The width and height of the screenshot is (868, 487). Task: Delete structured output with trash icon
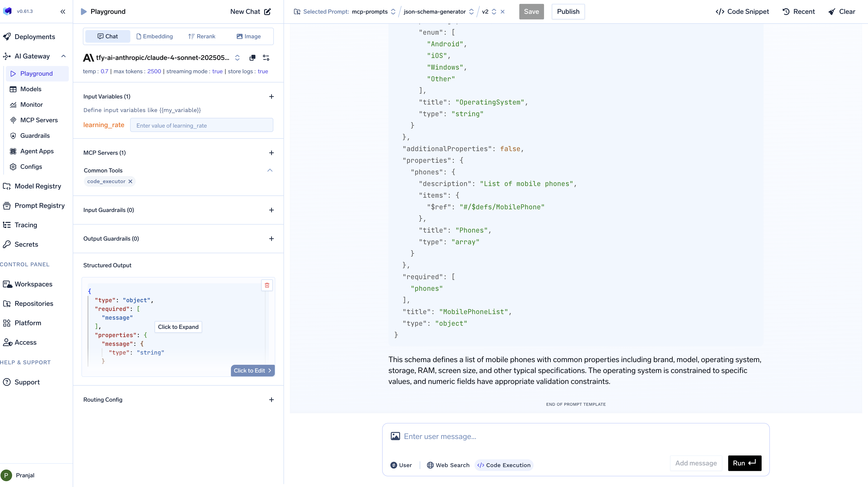pos(267,285)
